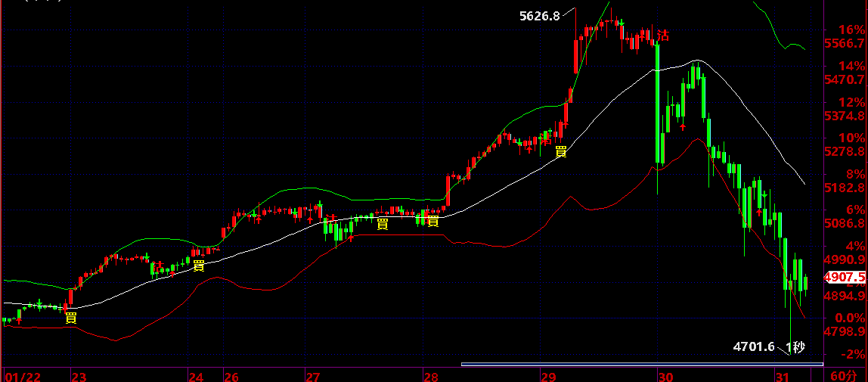Open the 60分 timeframe selector
Image resolution: width=868 pixels, height=382 pixels.
[x=843, y=375]
